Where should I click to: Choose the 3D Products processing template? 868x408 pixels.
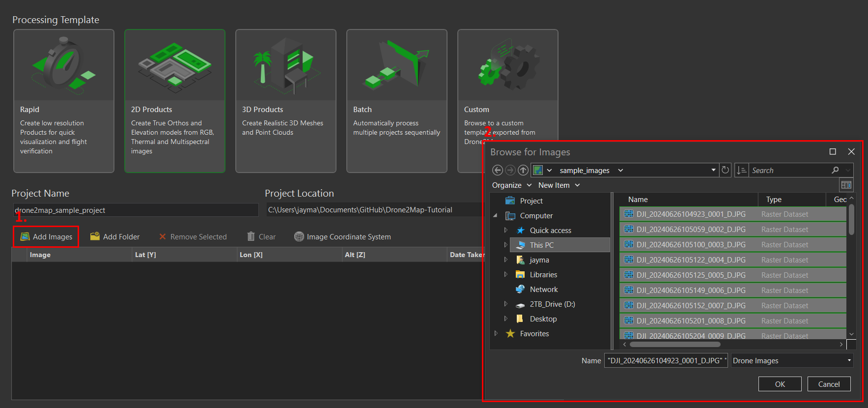(285, 101)
